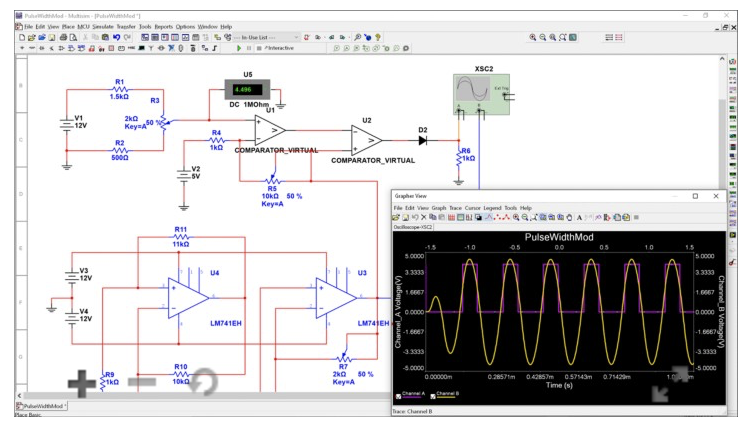The width and height of the screenshot is (750, 428).
Task: Select the Oscilloscope-XSC2 tab in Grapher
Action: tap(413, 227)
